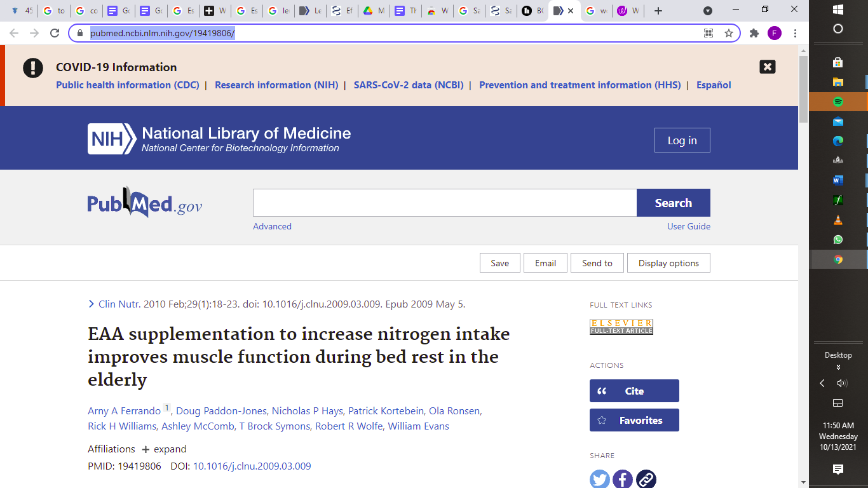Dismiss the COVID-19 information banner
868x488 pixels.
767,67
